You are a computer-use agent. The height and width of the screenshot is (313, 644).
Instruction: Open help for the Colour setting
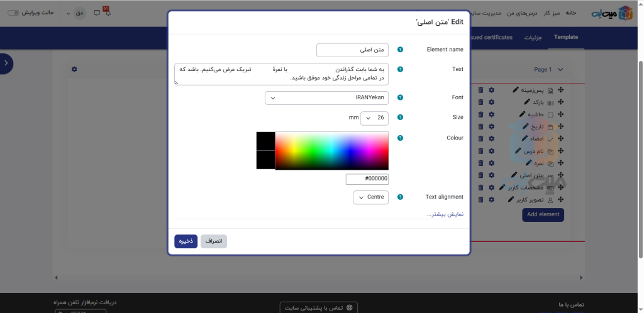point(400,138)
